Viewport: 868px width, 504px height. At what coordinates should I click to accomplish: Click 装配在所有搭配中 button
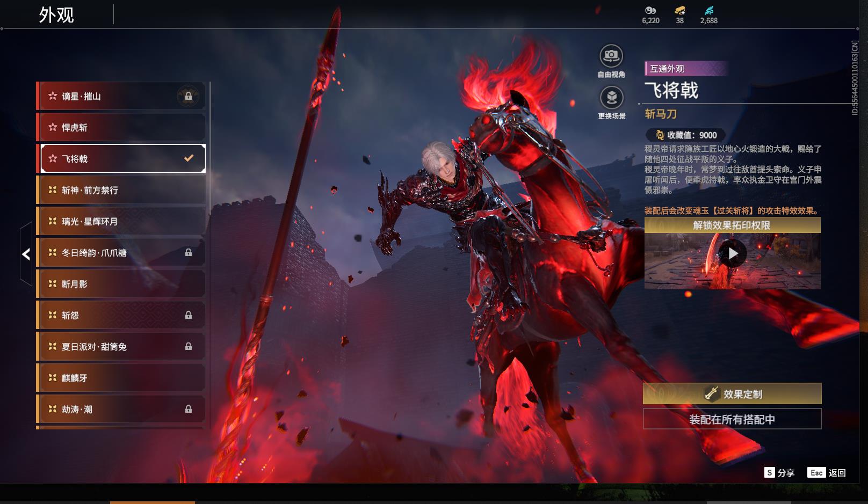coord(732,419)
